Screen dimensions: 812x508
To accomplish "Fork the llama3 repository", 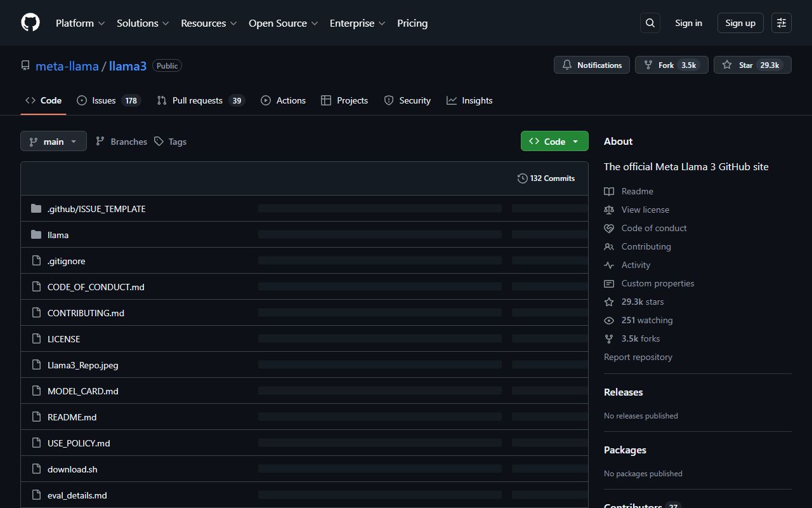I will [x=671, y=65].
